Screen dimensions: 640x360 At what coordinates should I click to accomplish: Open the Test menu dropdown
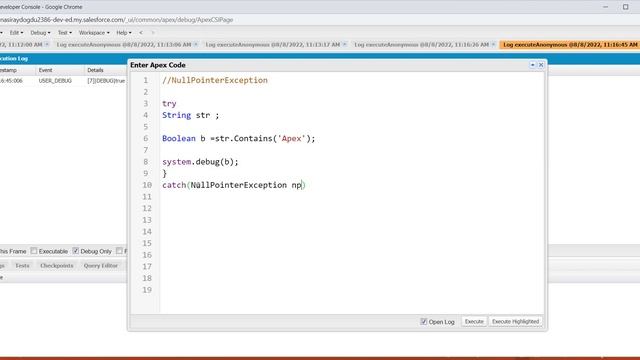64,33
